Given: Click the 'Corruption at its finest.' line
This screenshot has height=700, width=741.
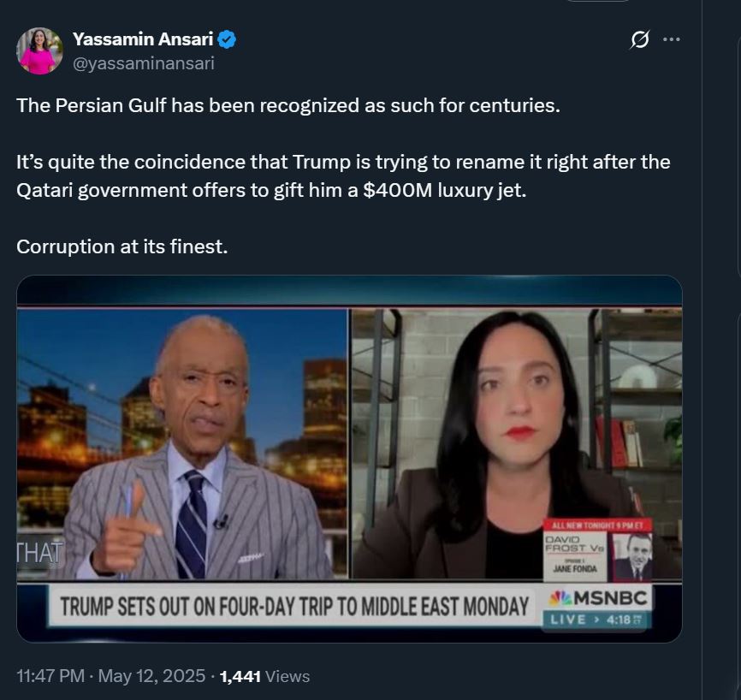Looking at the screenshot, I should (x=122, y=246).
